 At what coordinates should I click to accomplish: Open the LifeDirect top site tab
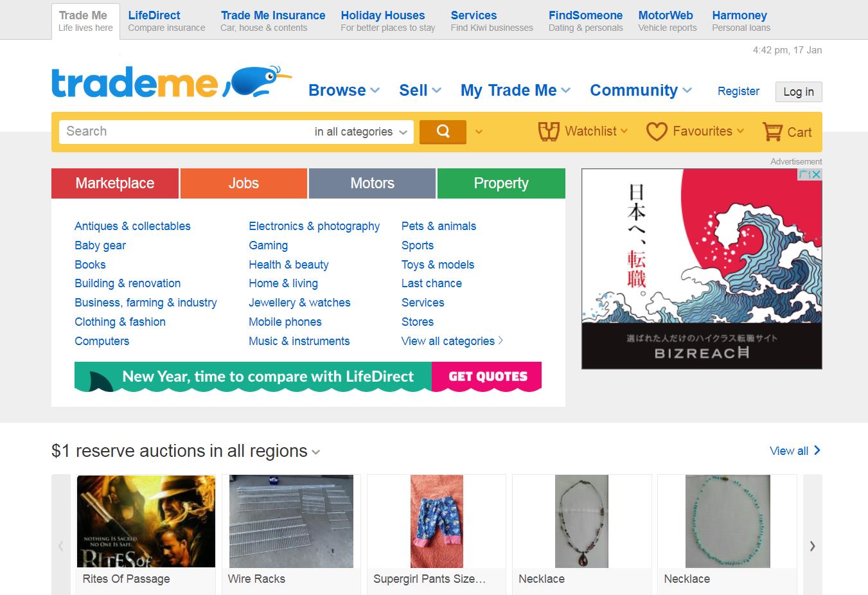point(166,21)
